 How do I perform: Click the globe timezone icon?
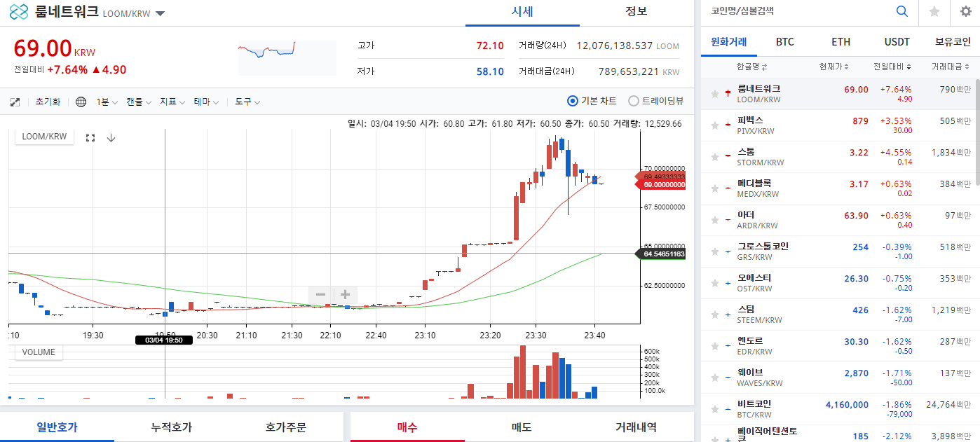point(81,102)
